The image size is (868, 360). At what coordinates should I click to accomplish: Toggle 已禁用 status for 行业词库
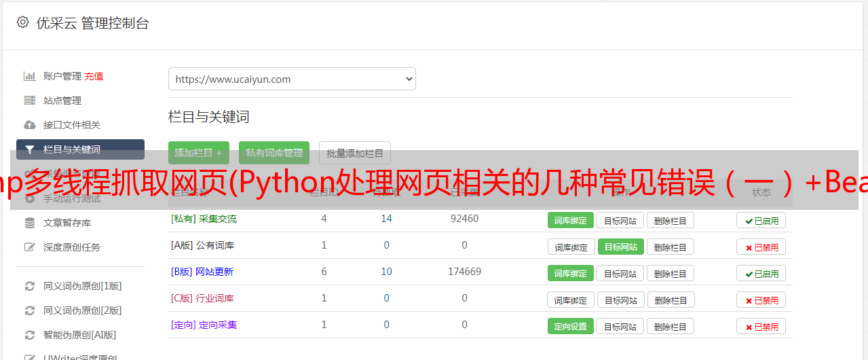click(x=761, y=300)
